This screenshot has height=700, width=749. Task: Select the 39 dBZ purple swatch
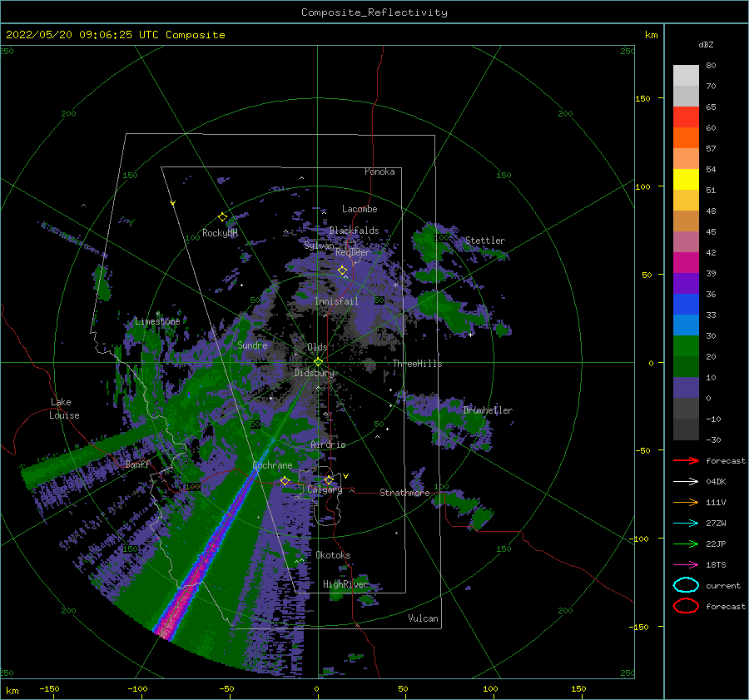point(686,283)
